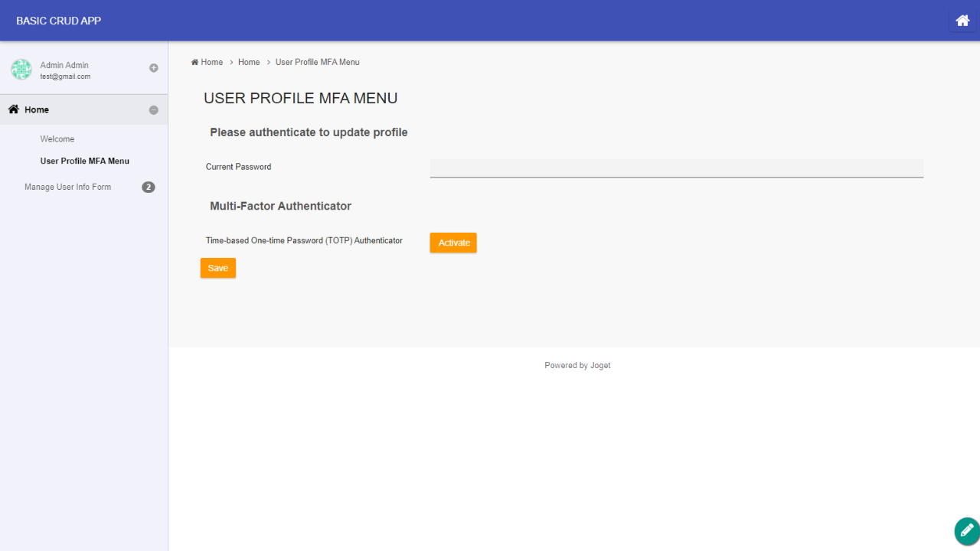Click the small home icon in breadcrumb

[194, 62]
